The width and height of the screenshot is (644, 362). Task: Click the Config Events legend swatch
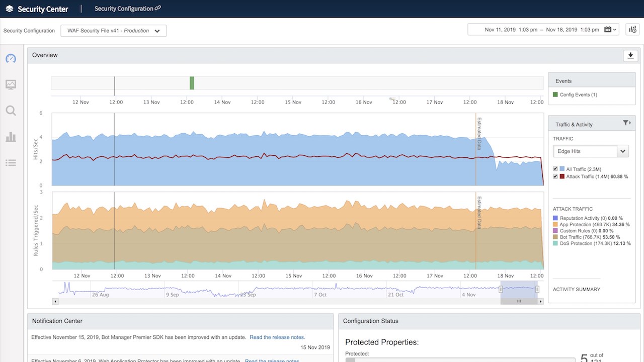pyautogui.click(x=555, y=95)
